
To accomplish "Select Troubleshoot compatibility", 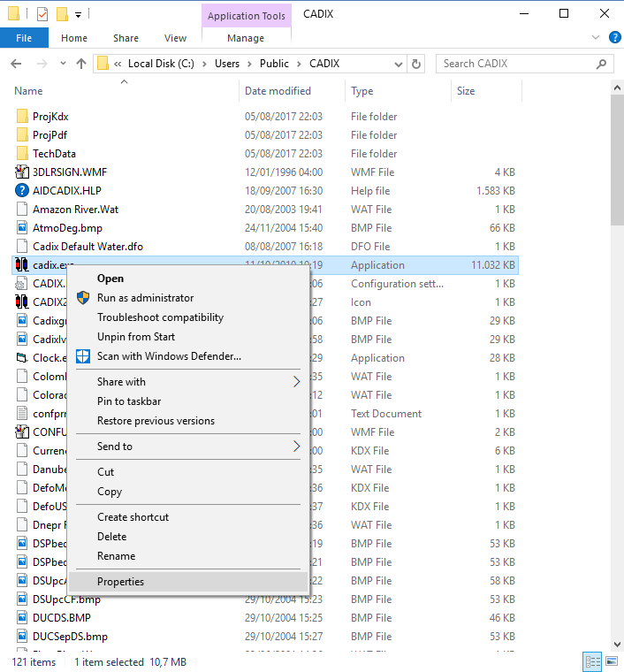I will point(160,317).
